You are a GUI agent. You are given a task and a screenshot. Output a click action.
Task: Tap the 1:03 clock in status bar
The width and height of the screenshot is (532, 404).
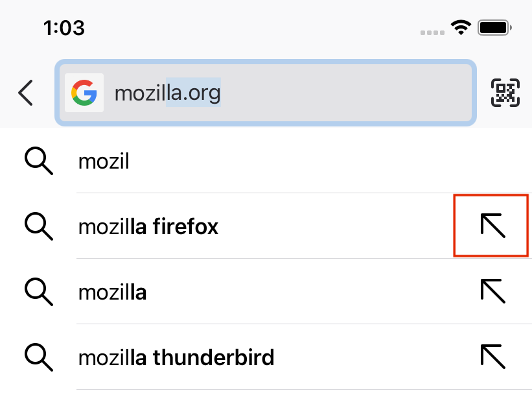(x=64, y=28)
